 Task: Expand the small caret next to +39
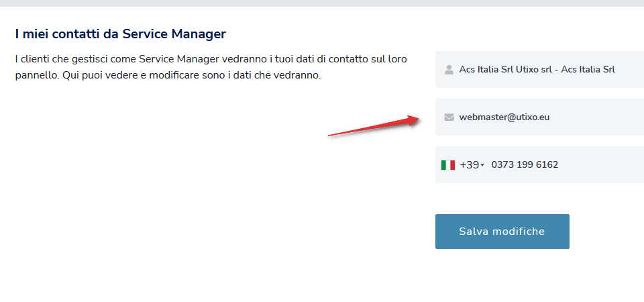482,166
